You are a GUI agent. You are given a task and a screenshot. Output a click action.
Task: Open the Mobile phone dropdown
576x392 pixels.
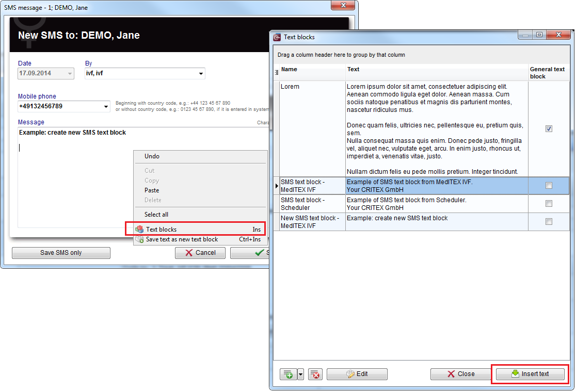click(106, 107)
